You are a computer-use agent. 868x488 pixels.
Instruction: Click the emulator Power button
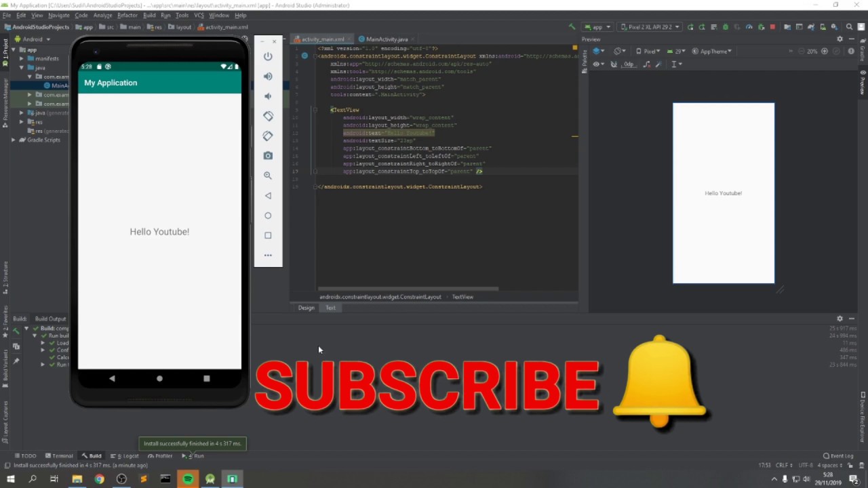pyautogui.click(x=268, y=56)
